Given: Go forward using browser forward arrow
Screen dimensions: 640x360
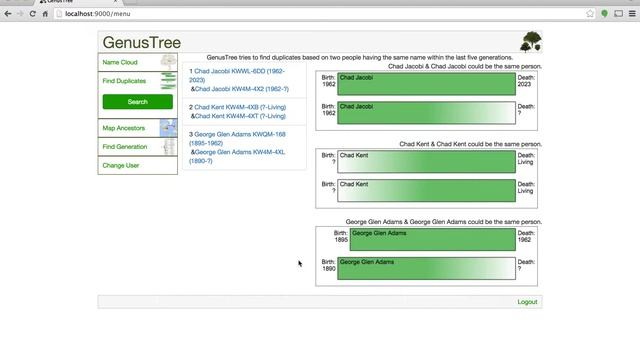Looking at the screenshot, I should click(x=20, y=13).
